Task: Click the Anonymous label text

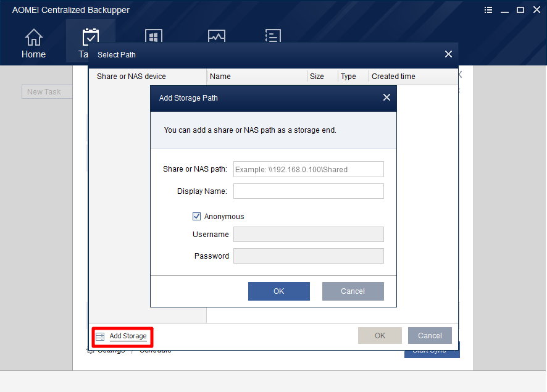Action: pyautogui.click(x=224, y=217)
